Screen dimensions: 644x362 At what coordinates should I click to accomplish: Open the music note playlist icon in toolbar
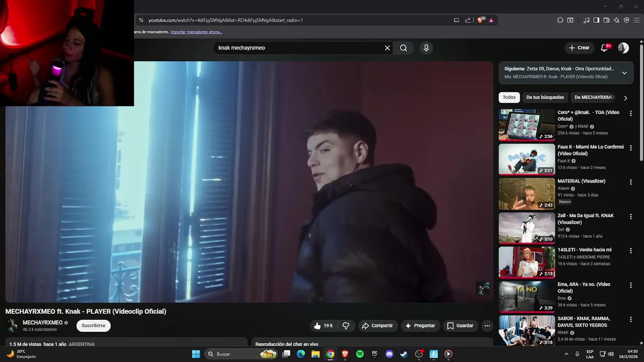[586, 20]
